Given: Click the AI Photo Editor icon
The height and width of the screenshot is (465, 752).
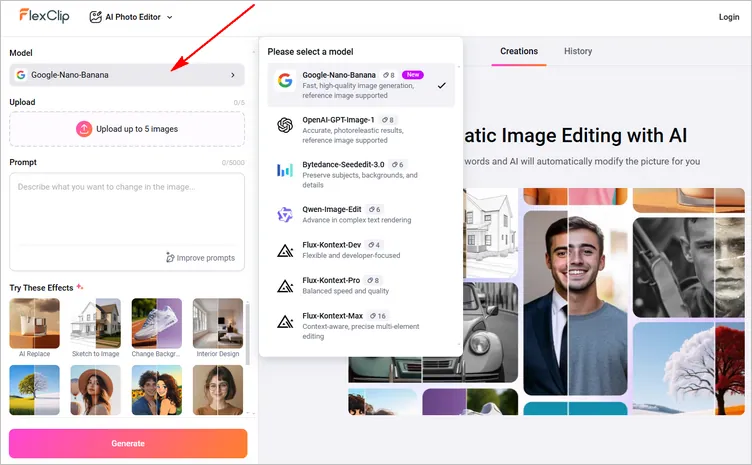Looking at the screenshot, I should pyautogui.click(x=95, y=17).
